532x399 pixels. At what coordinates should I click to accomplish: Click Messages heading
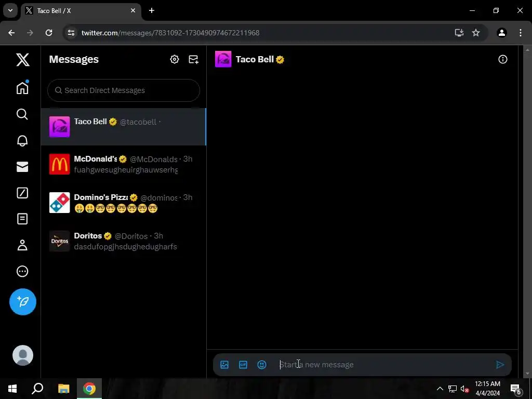tap(74, 59)
